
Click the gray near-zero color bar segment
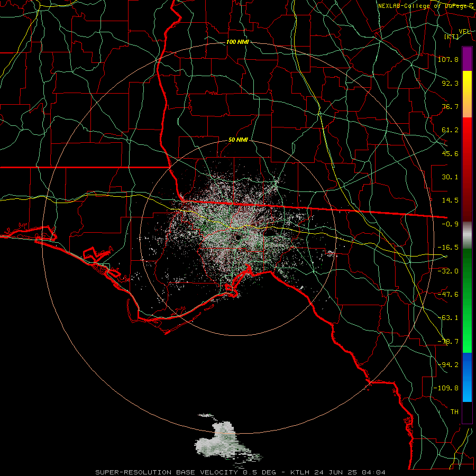pos(467,235)
